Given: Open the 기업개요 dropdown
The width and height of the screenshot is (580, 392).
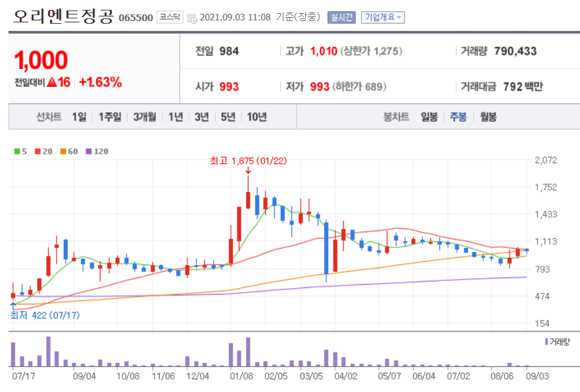Looking at the screenshot, I should (383, 17).
